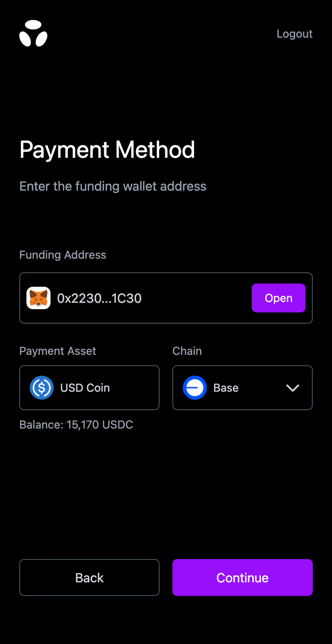Click the Payment Asset label

point(58,351)
